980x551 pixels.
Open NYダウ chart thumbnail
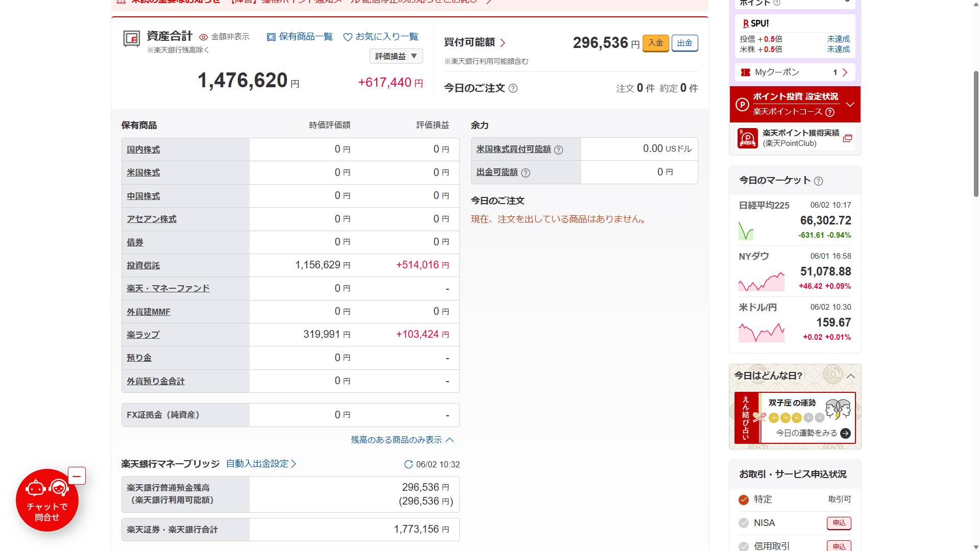[761, 282]
